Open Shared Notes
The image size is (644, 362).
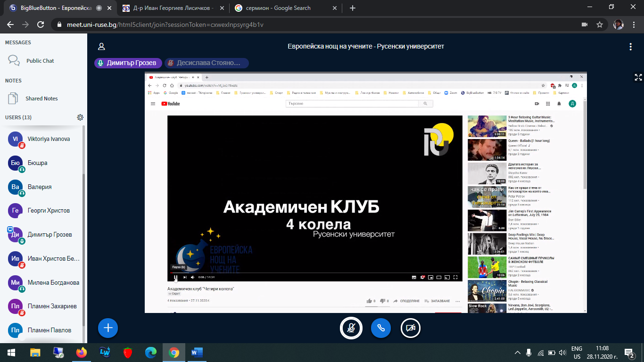41,99
